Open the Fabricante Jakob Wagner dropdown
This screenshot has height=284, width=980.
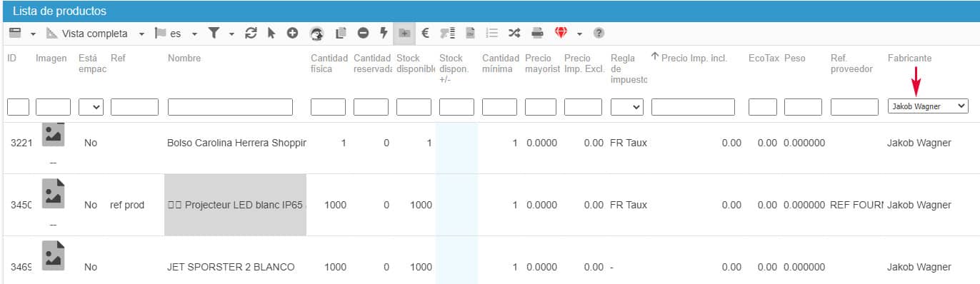click(x=928, y=106)
